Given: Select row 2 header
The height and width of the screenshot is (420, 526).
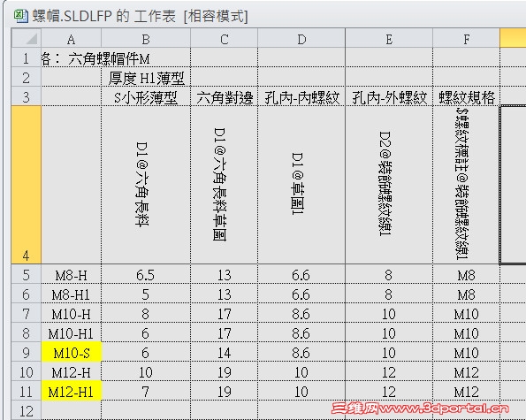Looking at the screenshot, I should [27, 77].
